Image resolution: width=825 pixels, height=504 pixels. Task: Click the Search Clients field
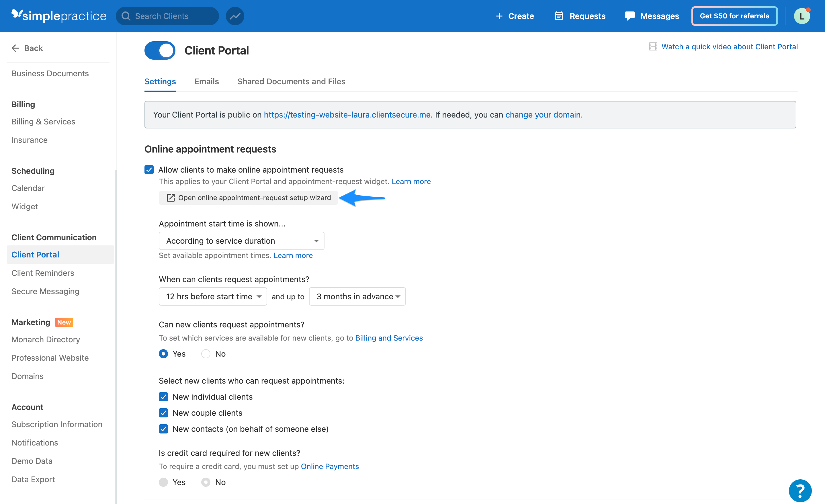pyautogui.click(x=167, y=16)
